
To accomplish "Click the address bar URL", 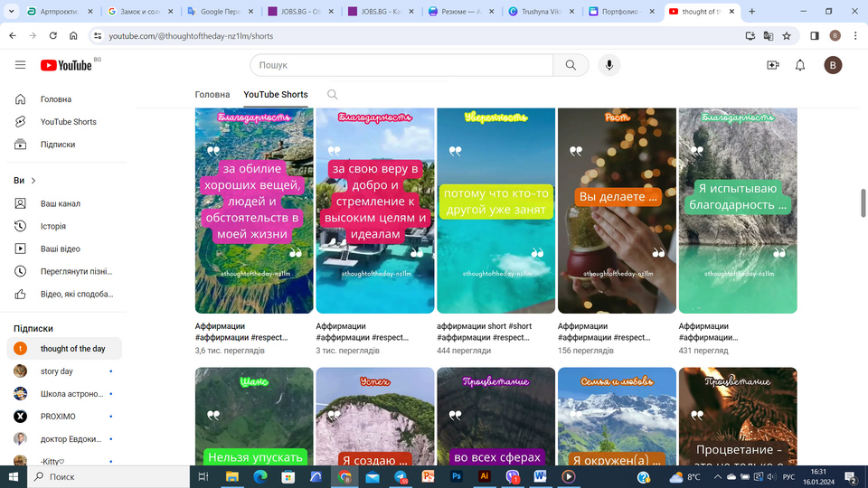I will point(191,36).
